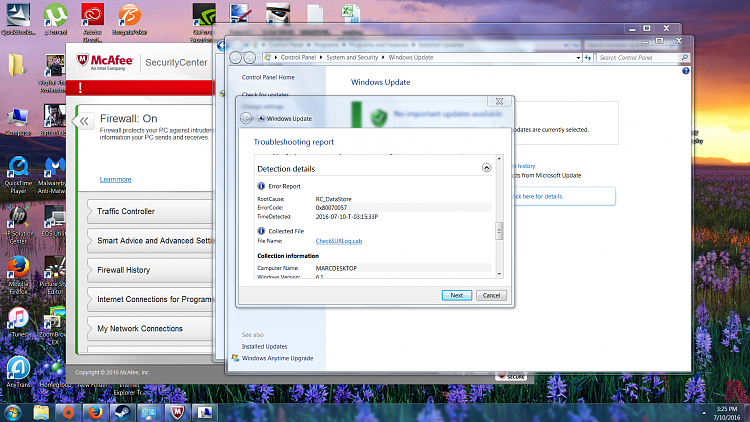
Task: Open the AnyTrans desktop shortcut
Action: (x=18, y=372)
